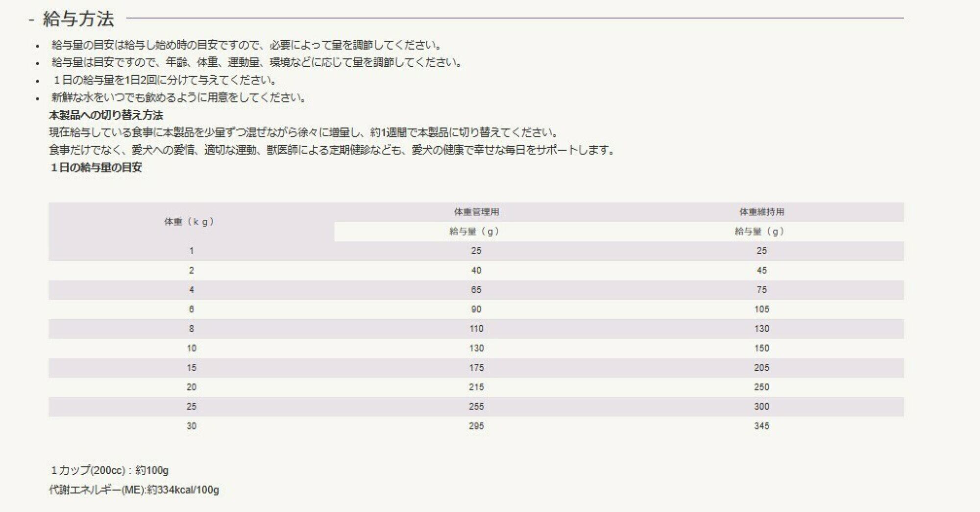
Task: Click the bullet mentioning 年齢、体重、運動量、環境
Action: [x=257, y=63]
